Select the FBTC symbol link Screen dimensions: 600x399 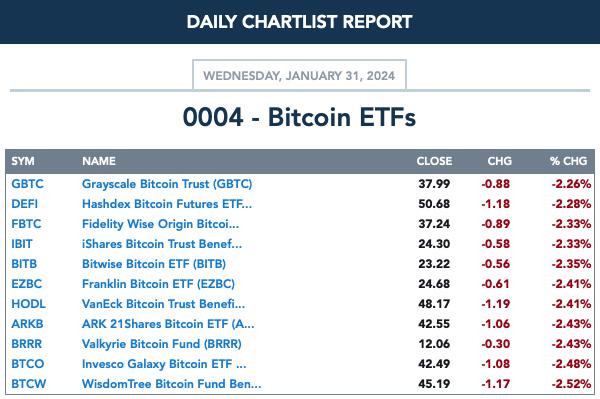point(26,224)
